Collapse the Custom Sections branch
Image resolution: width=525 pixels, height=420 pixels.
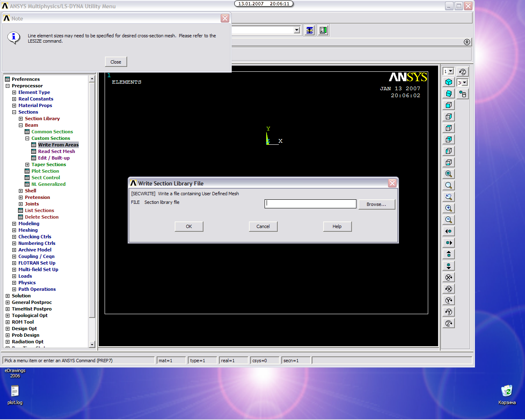tap(27, 138)
